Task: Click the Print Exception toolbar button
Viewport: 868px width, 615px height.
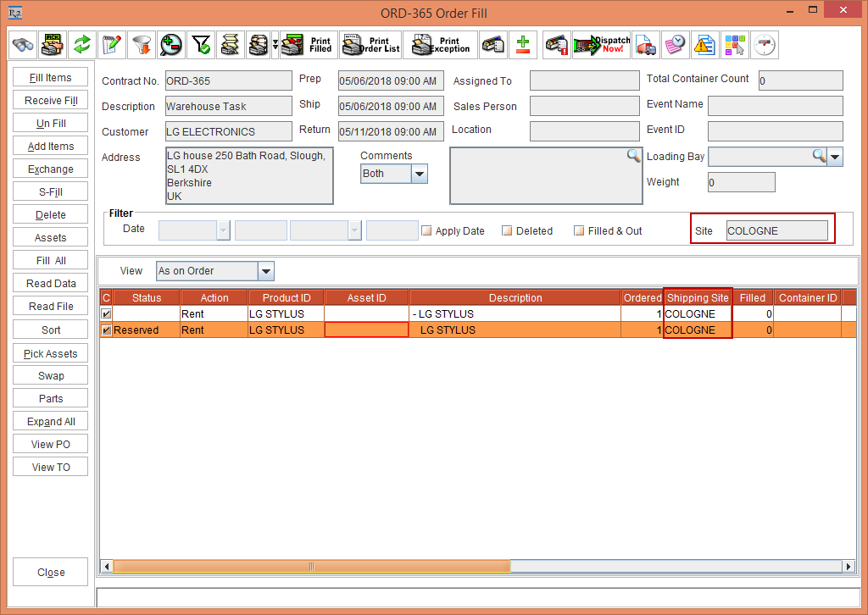Action: point(441,45)
